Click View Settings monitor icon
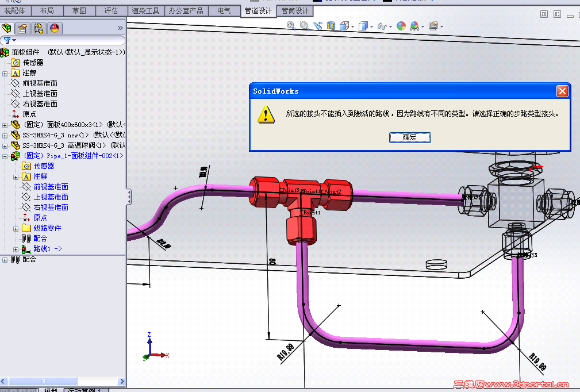The width and height of the screenshot is (580, 392). click(433, 25)
